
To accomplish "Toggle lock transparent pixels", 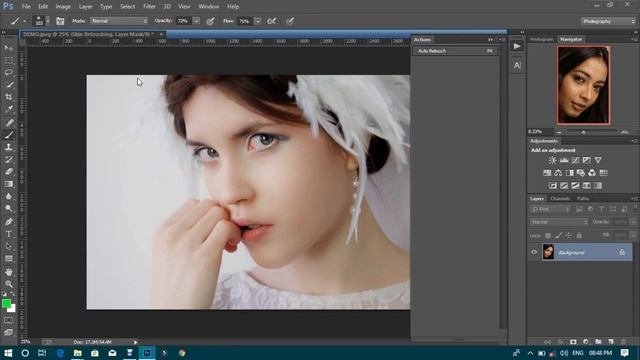I will 548,236.
